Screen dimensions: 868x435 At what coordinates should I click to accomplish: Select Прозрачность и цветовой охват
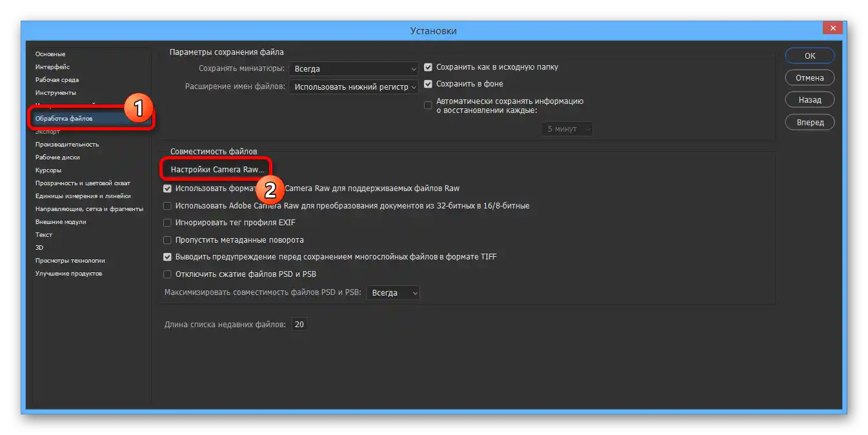click(83, 183)
